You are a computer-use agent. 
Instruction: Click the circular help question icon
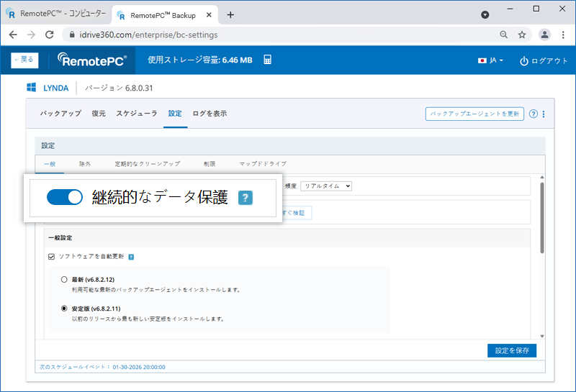[x=534, y=114]
